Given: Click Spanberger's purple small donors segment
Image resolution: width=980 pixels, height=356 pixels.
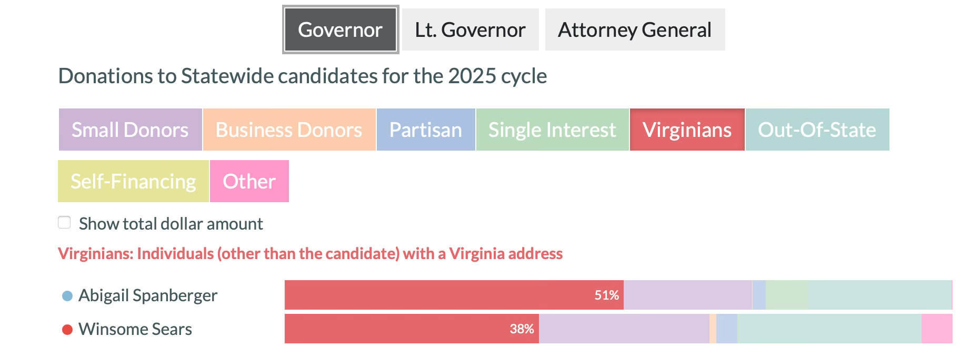Looking at the screenshot, I should pyautogui.click(x=688, y=295).
